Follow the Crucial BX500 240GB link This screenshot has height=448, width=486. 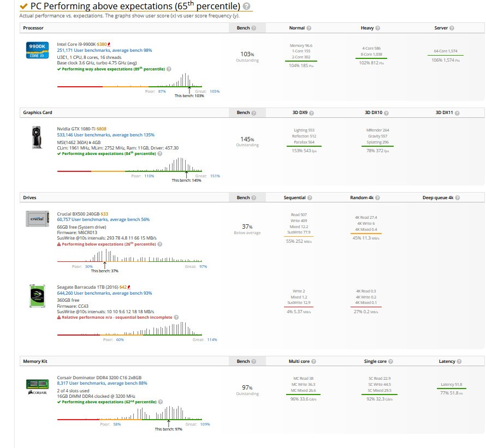click(78, 214)
